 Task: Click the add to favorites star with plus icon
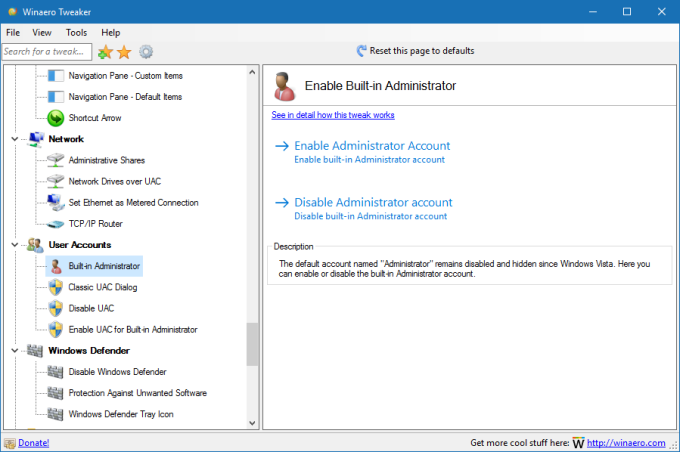click(105, 52)
